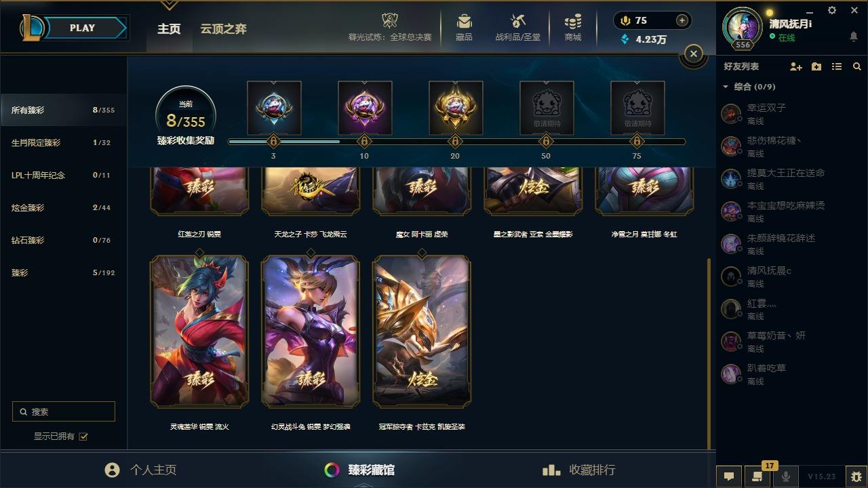Open the notifications bell icon
Screen dimensions: 868x488
[x=854, y=37]
